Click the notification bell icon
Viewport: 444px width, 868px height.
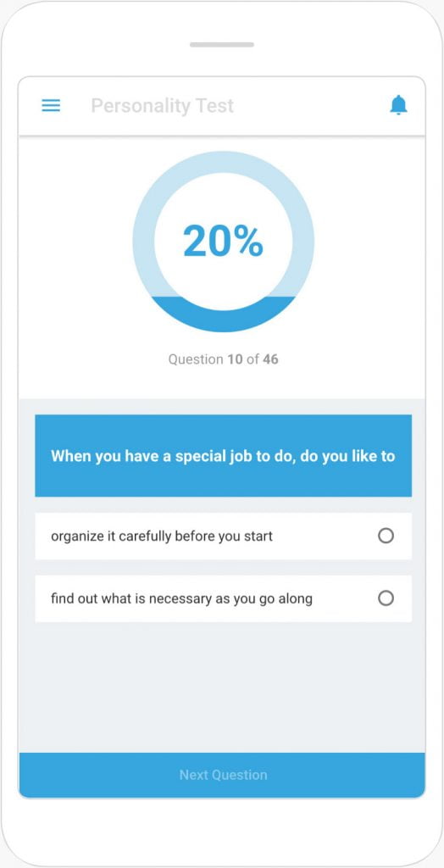(x=398, y=104)
